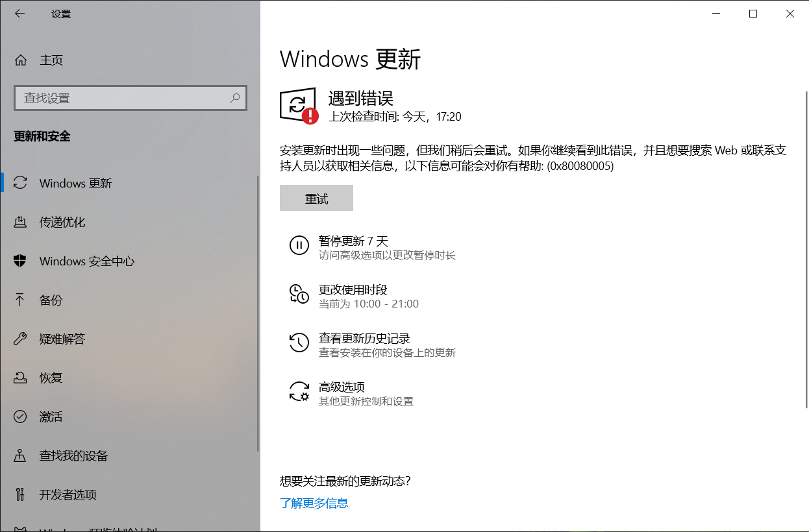Click 其他更新控制和设置 text
The width and height of the screenshot is (809, 532).
(x=366, y=401)
